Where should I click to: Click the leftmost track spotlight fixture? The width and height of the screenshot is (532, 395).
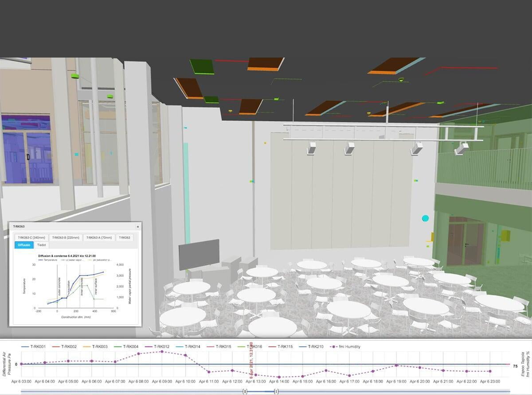[312, 148]
